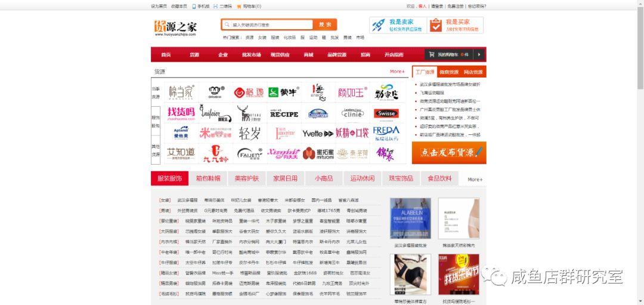Select the 服装服饰 category tab
This screenshot has height=305, width=644.
[x=169, y=178]
